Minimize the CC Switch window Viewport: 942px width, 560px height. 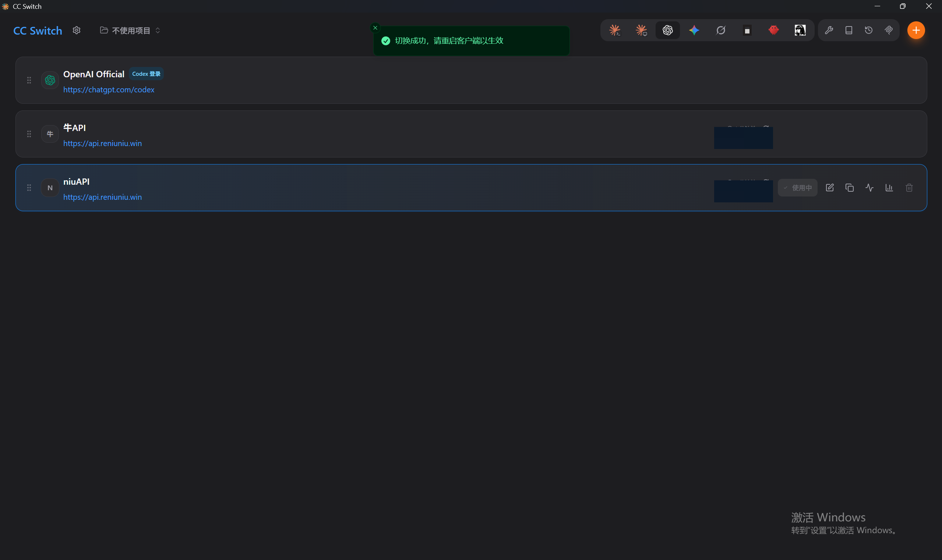point(878,6)
